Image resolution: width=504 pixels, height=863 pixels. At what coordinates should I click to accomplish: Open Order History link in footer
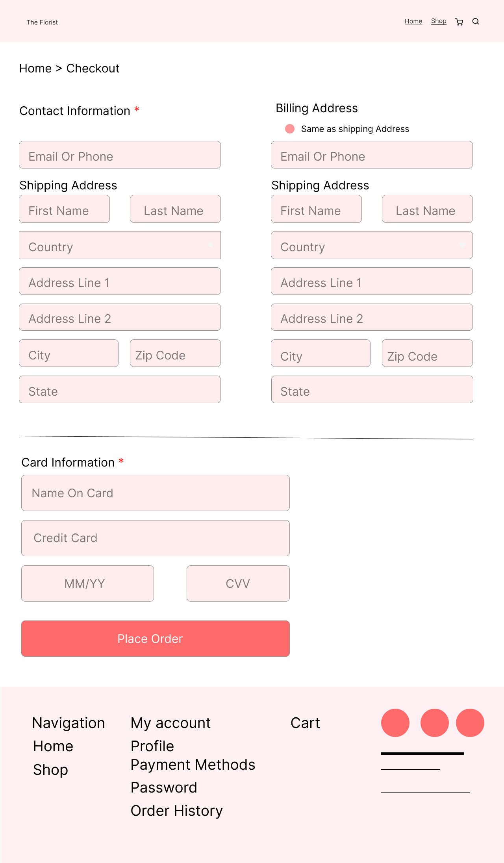coord(177,811)
